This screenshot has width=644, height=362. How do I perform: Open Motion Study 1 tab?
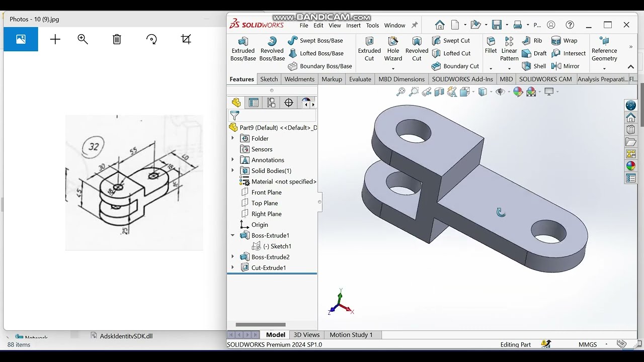click(x=351, y=335)
